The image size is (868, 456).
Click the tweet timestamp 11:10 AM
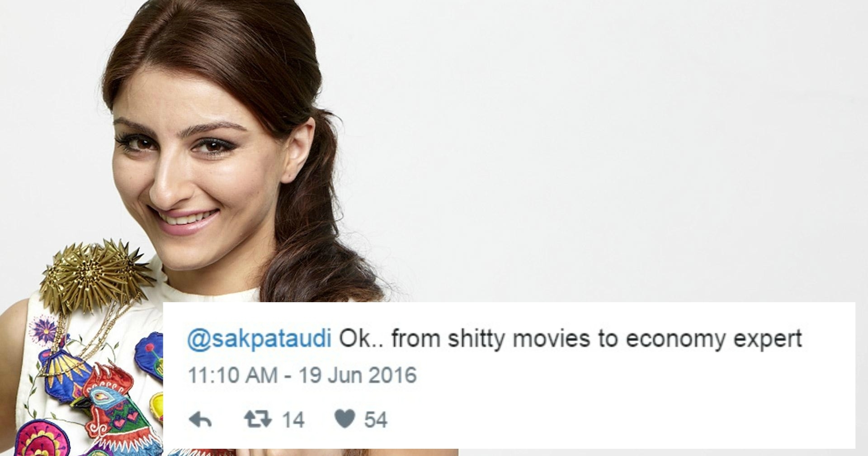232,375
